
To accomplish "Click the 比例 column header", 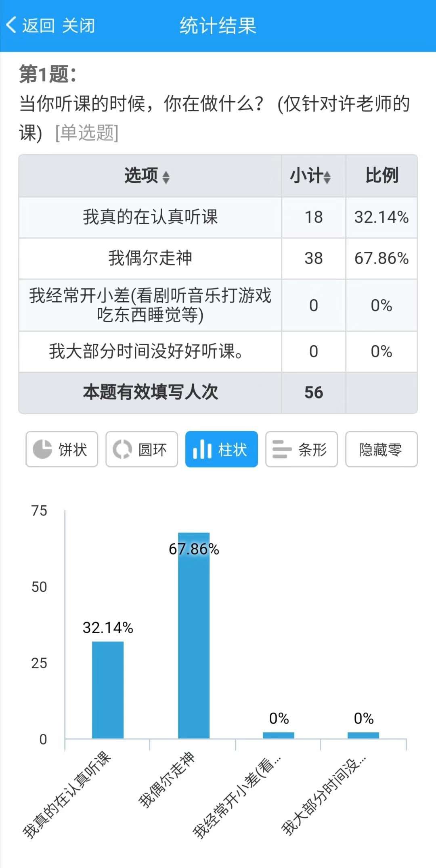I will pos(381,176).
